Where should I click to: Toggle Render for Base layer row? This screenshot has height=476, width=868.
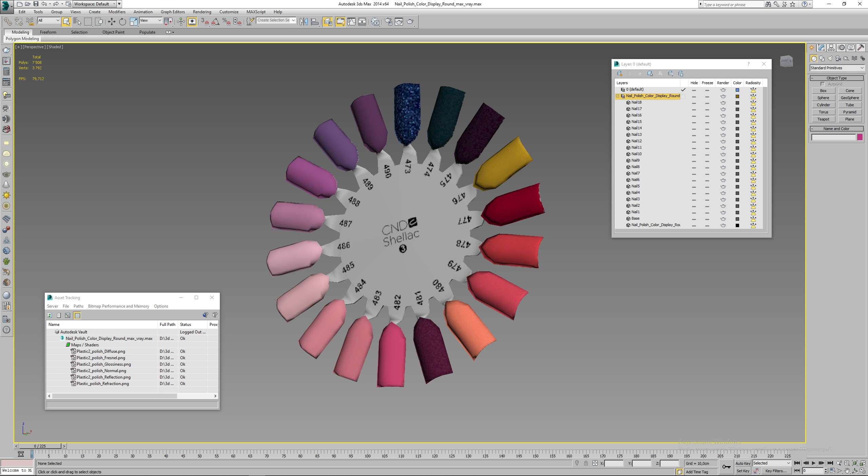click(x=723, y=219)
